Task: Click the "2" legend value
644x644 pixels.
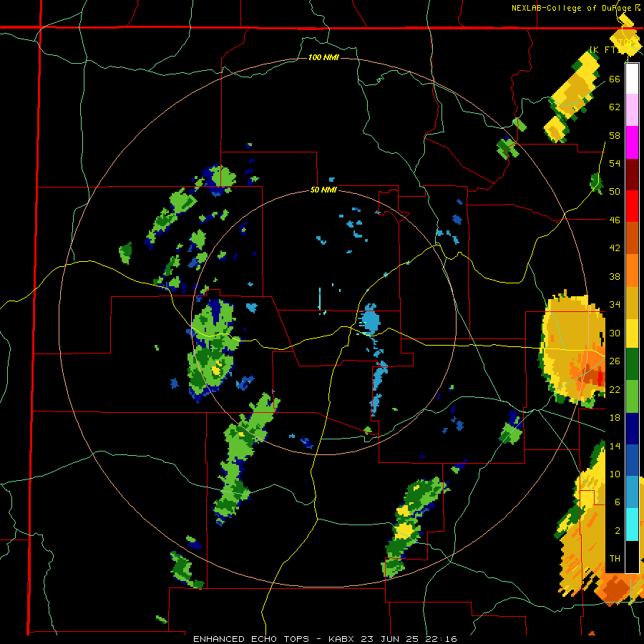Action: pyautogui.click(x=618, y=531)
